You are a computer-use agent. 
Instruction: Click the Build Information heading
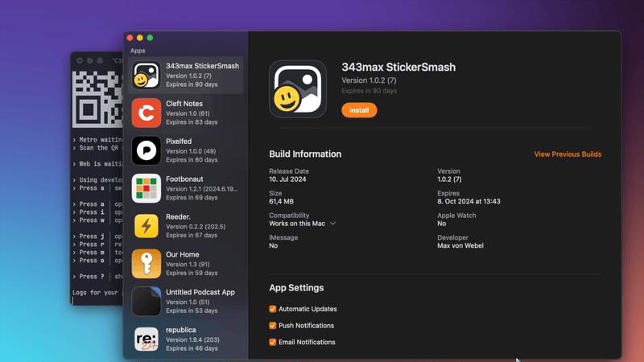pyautogui.click(x=305, y=154)
